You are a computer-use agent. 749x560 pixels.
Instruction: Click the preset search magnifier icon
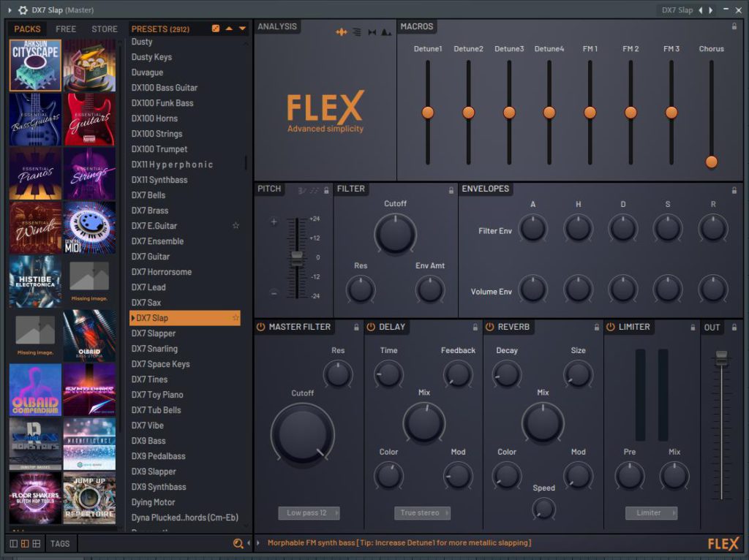pyautogui.click(x=238, y=543)
